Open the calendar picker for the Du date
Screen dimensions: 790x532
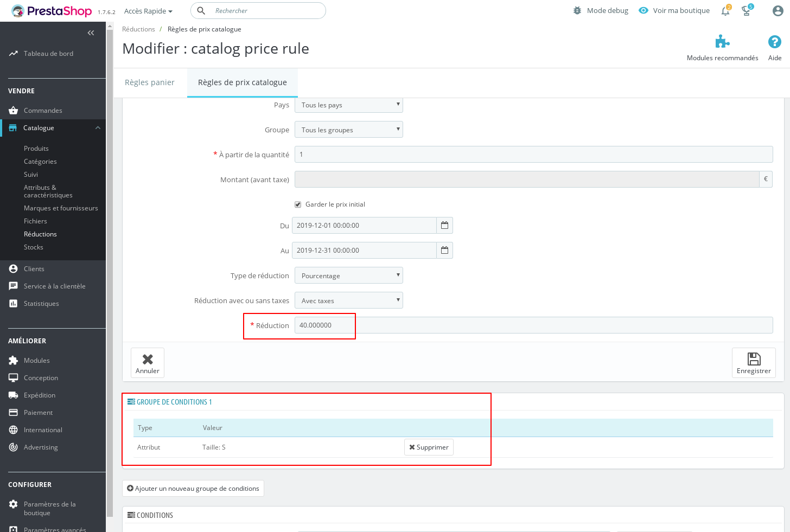pyautogui.click(x=444, y=225)
